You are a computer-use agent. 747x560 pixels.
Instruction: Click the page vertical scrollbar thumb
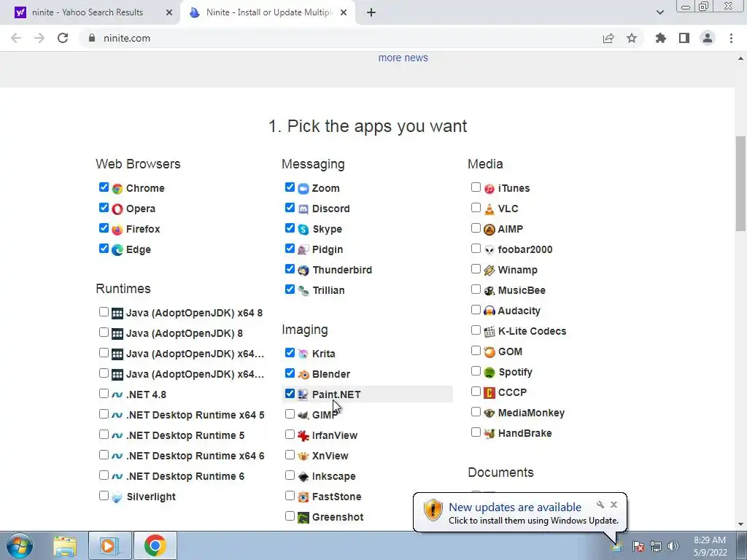(741, 182)
